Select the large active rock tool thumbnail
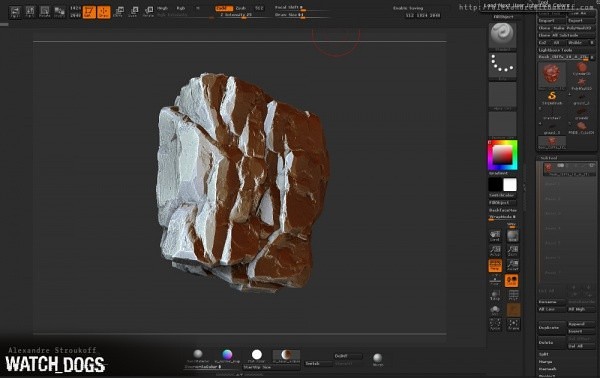Screen dimensions: 600x378 (x=551, y=75)
